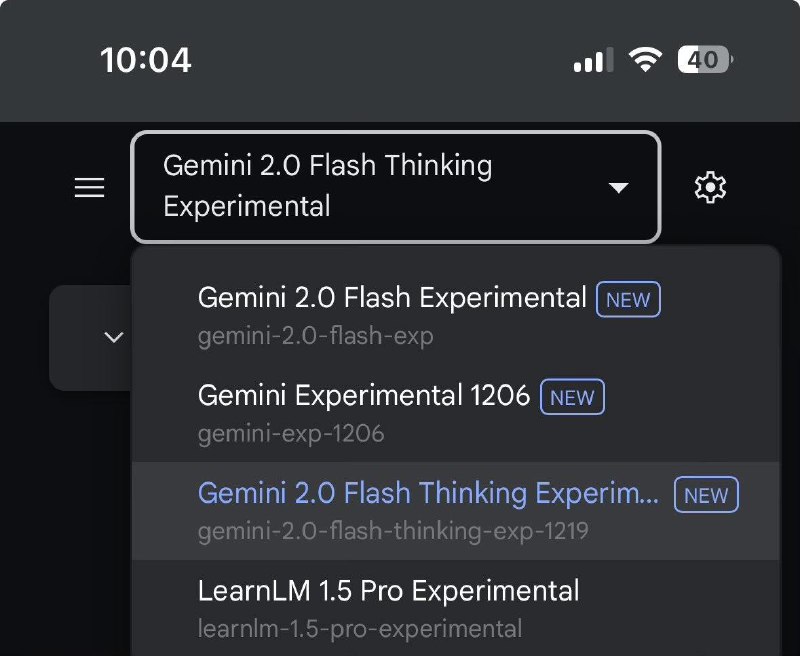Click the gemini-2.0-flash-exp model identifier text
Image resolution: width=800 pixels, height=656 pixels.
point(312,336)
